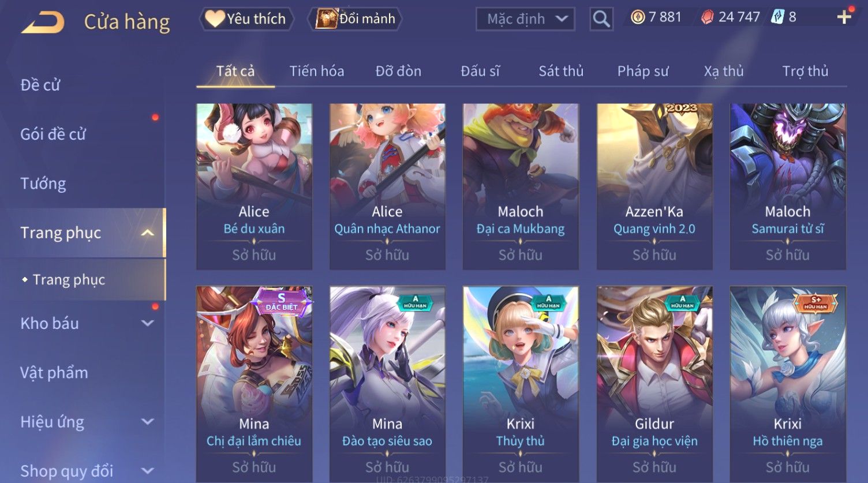Expand the Kho báu sidebar section
The height and width of the screenshot is (483, 868).
pyautogui.click(x=148, y=323)
